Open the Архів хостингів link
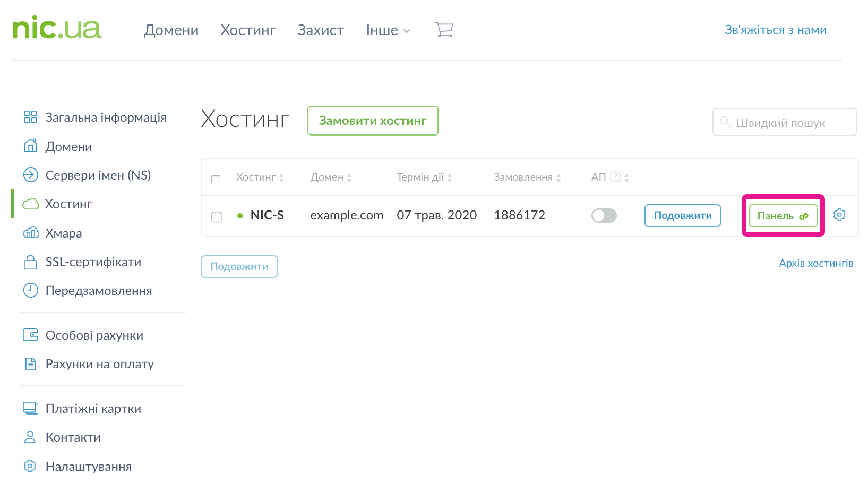The width and height of the screenshot is (868, 482). click(816, 263)
